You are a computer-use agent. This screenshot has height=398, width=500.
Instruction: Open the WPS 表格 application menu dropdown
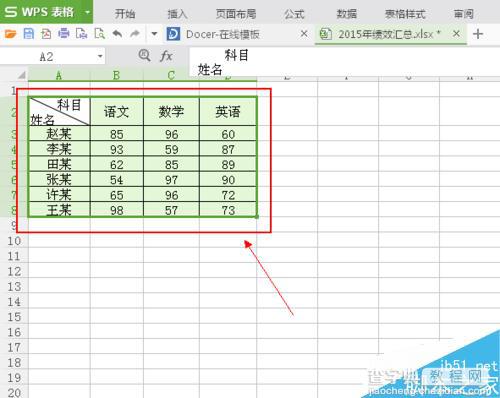(x=87, y=12)
